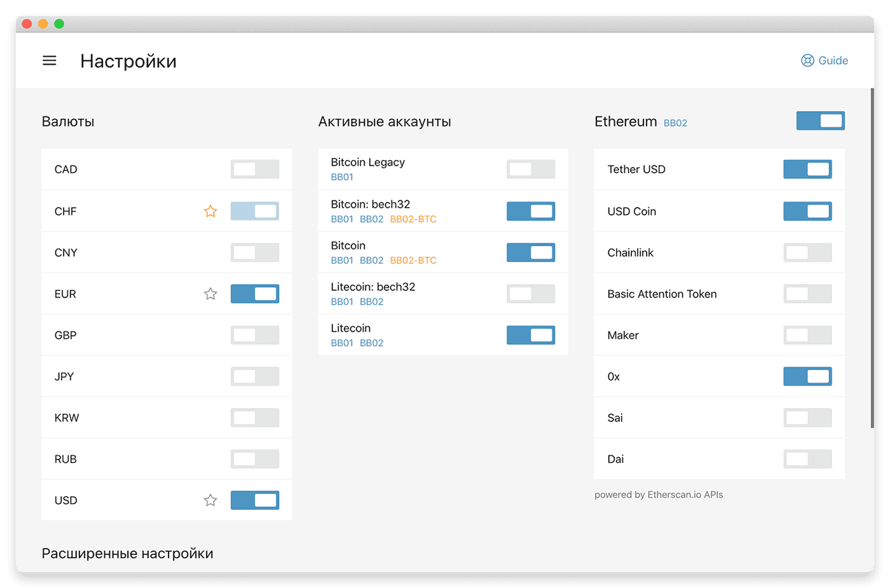Image resolution: width=890 pixels, height=588 pixels.
Task: Disable Bitcoin: bech32 account toggle
Action: 531,211
